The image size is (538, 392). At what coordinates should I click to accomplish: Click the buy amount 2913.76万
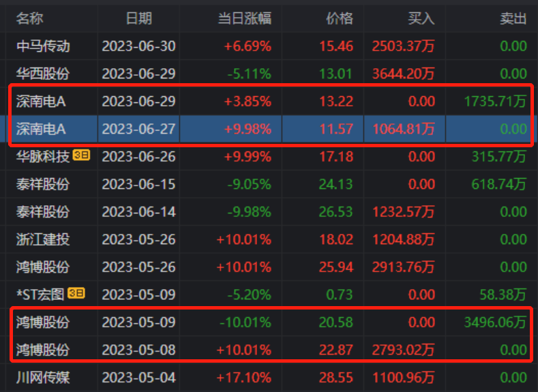pyautogui.click(x=404, y=267)
